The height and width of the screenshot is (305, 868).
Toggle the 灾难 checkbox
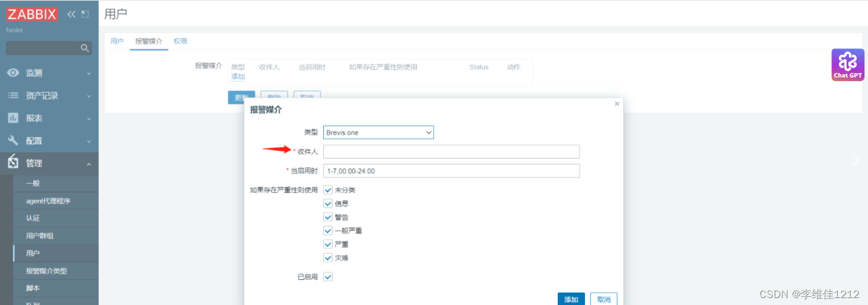click(x=328, y=258)
